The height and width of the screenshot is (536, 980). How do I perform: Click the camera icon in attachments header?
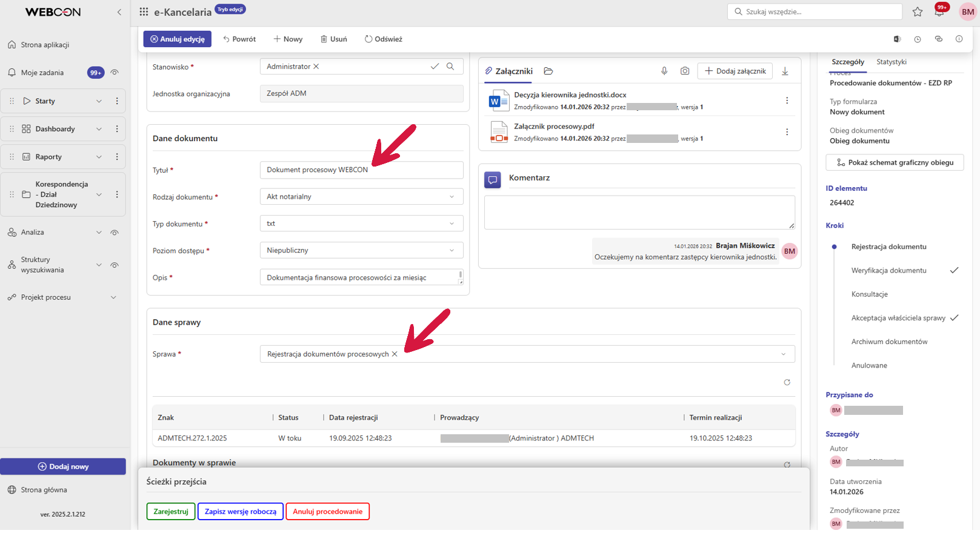click(x=685, y=71)
